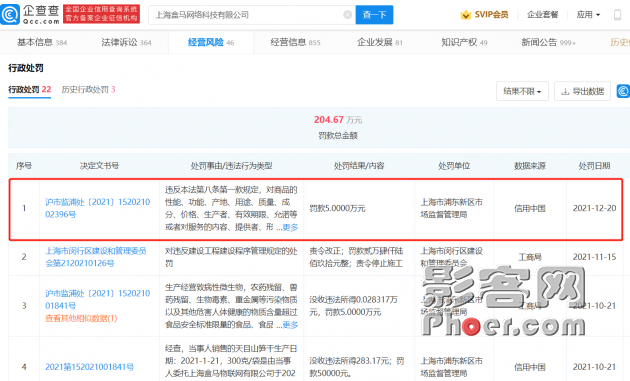Click the 全国企业信用查询系统 red badge
The image size is (630, 381).
coord(102,14)
